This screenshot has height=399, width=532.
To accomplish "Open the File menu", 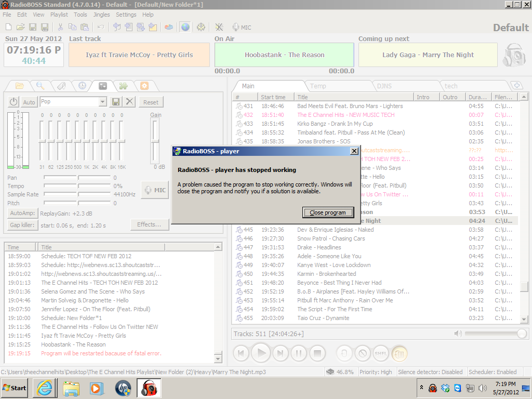I will pyautogui.click(x=7, y=15).
